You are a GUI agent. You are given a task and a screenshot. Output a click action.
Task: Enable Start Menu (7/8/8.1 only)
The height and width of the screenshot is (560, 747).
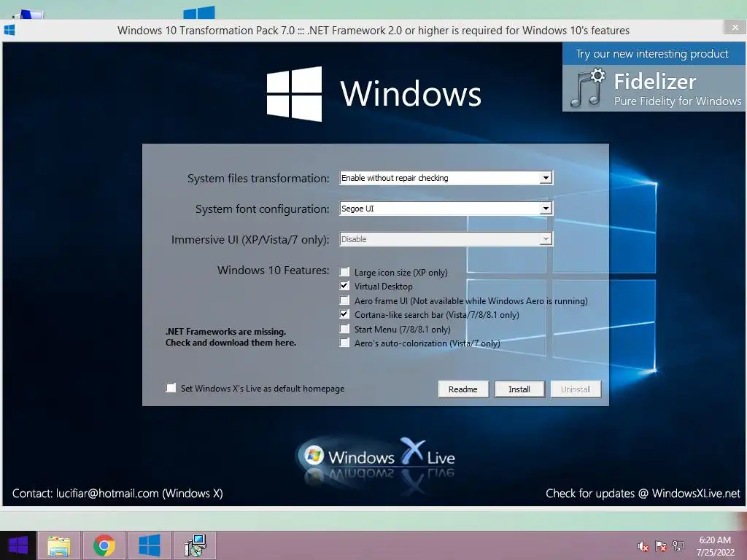(x=344, y=329)
